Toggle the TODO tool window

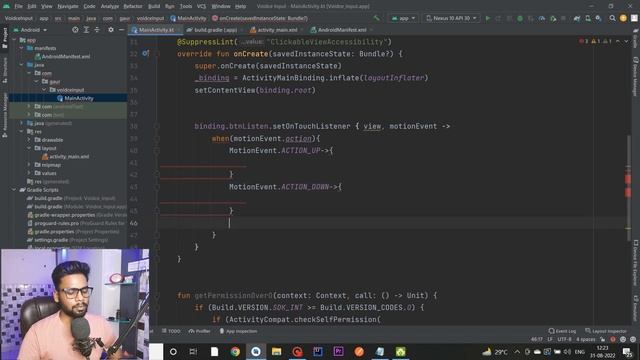171,331
